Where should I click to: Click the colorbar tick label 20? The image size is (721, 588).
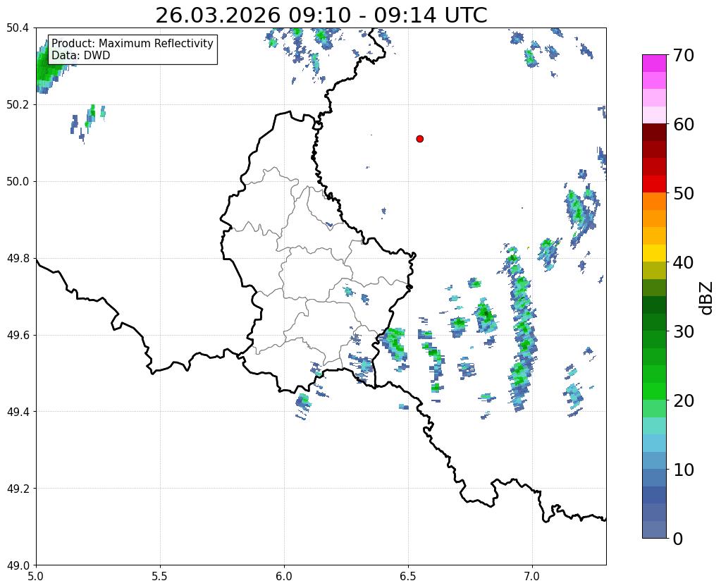click(684, 400)
